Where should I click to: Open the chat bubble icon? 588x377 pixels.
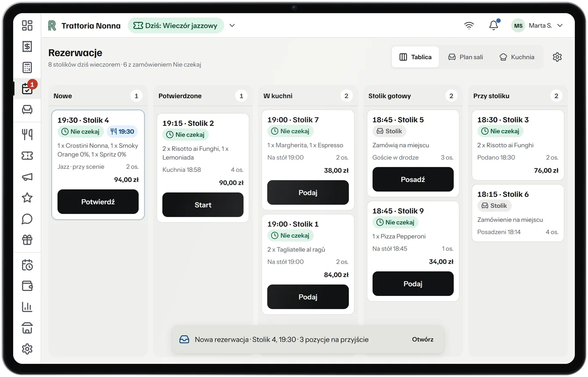27,219
